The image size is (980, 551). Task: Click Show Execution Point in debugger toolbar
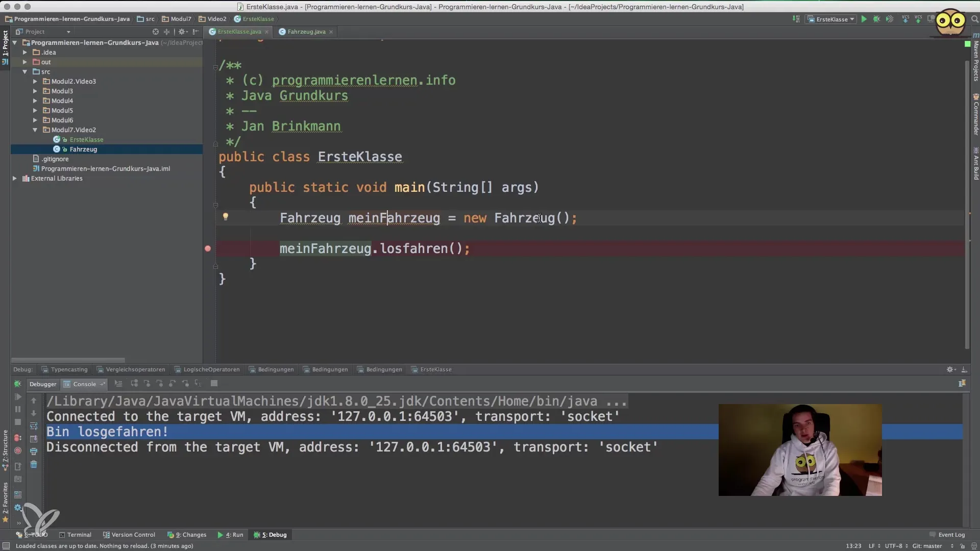[118, 384]
